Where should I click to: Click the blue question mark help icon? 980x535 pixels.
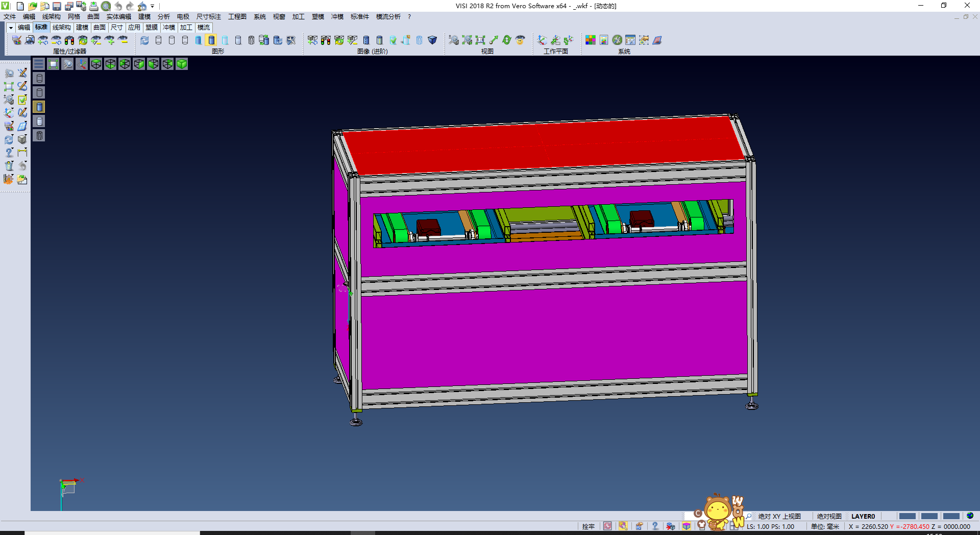(655, 526)
